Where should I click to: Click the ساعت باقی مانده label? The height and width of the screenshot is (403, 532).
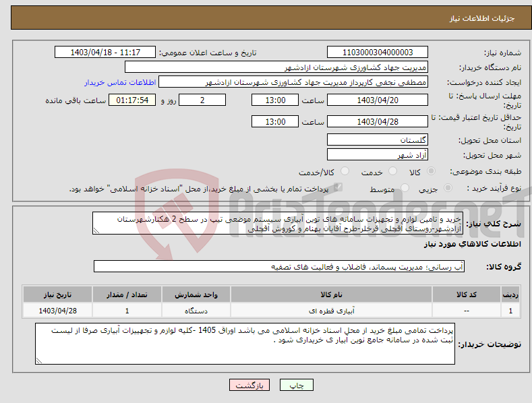tap(76, 101)
